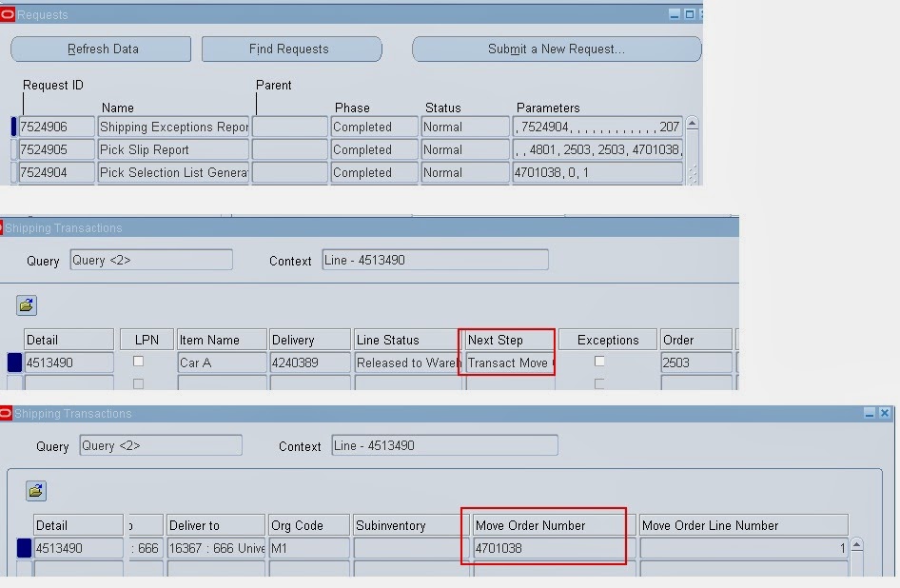Click the row selector beside request 7524906

[x=13, y=127]
